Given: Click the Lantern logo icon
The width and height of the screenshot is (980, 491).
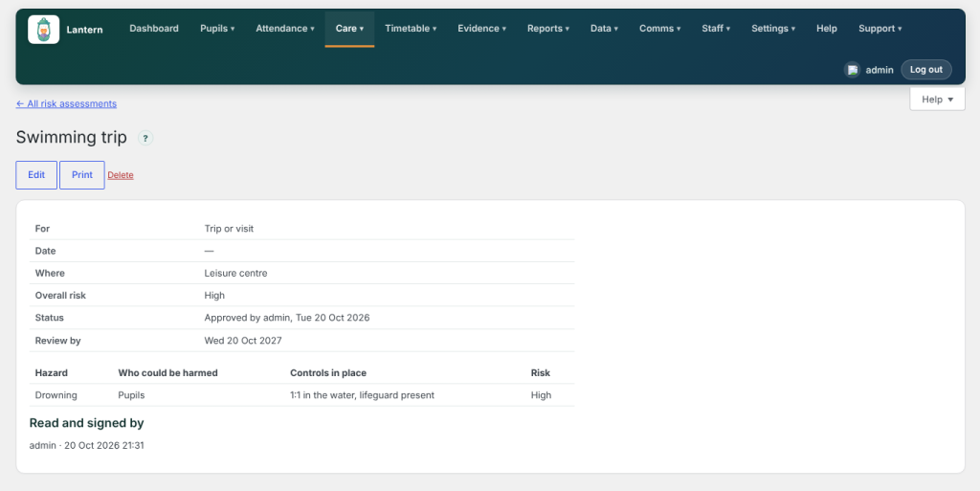Looking at the screenshot, I should point(44,30).
